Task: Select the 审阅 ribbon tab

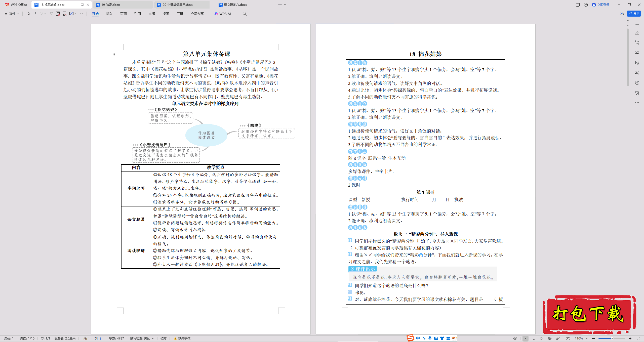Action: coord(151,14)
